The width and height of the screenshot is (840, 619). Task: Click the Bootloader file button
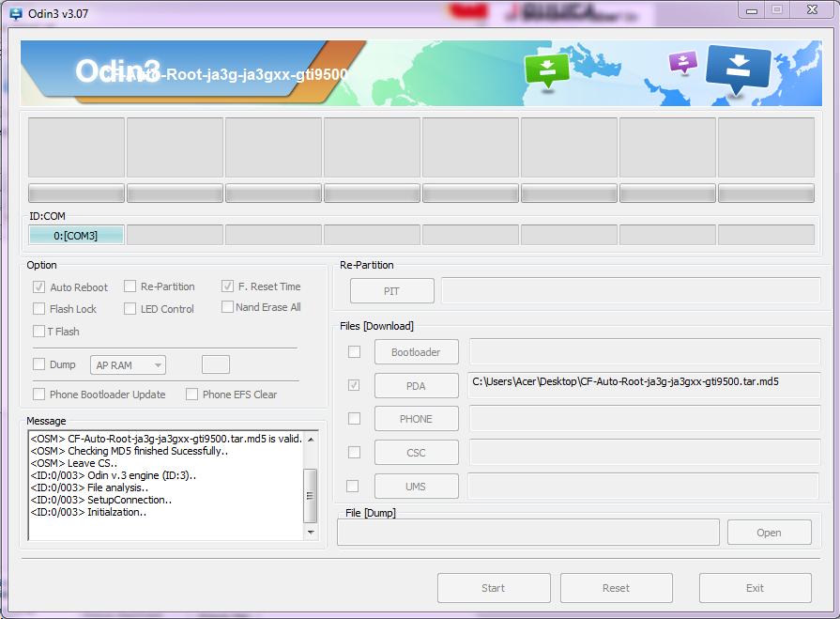(x=417, y=352)
